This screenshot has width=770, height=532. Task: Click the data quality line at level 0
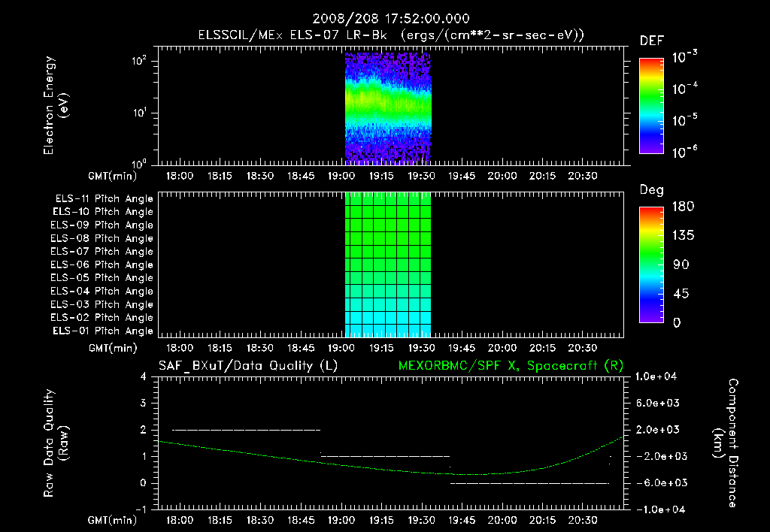[x=530, y=483]
